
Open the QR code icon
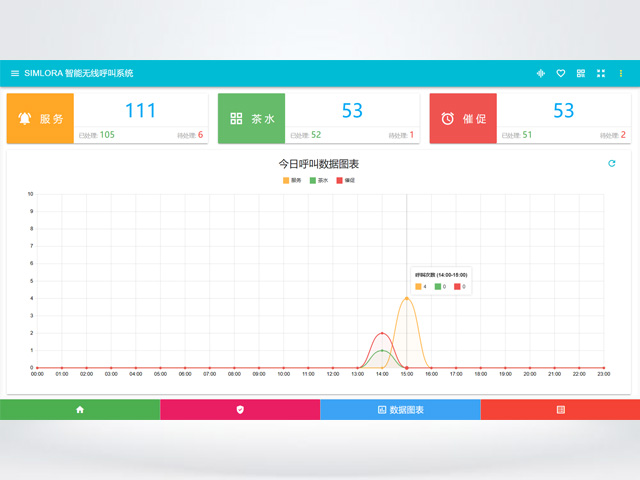click(x=581, y=73)
